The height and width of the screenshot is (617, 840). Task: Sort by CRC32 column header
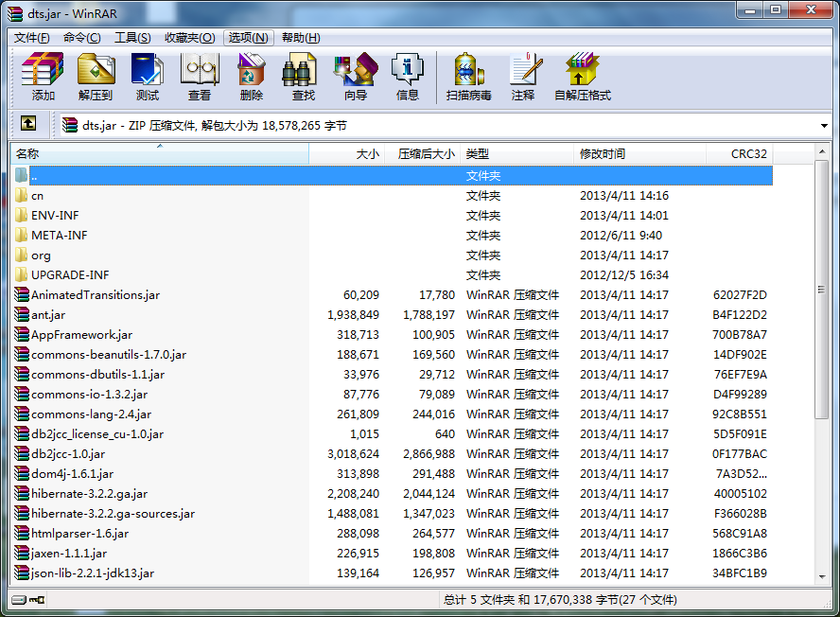click(740, 154)
